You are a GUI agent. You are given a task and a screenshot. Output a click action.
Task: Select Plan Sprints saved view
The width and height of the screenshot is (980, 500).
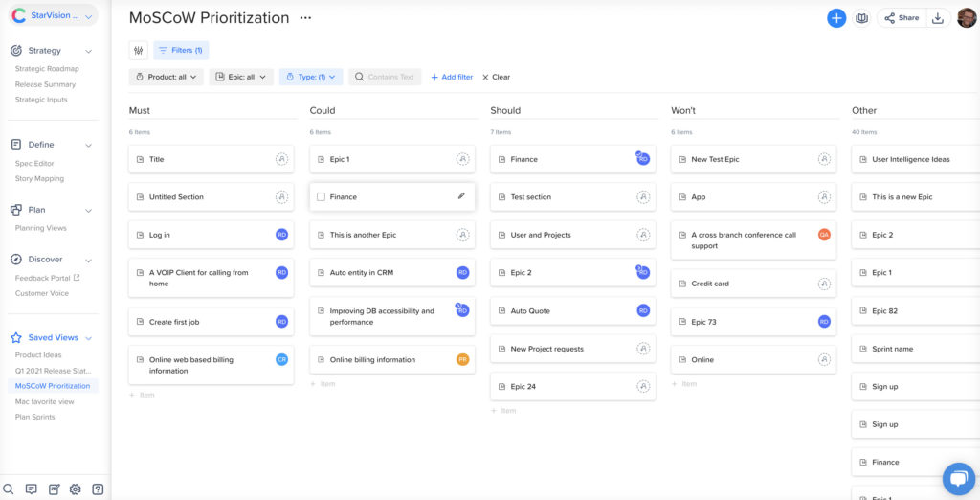coord(35,418)
